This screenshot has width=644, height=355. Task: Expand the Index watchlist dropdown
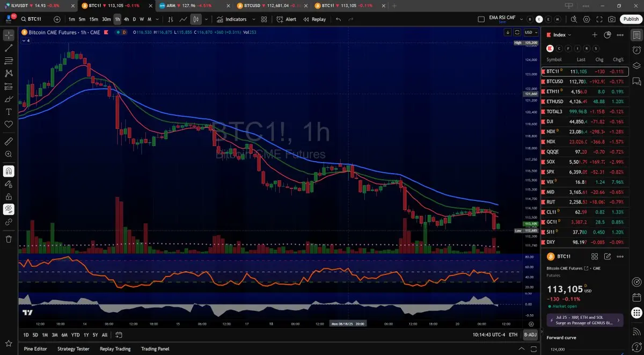(x=562, y=34)
